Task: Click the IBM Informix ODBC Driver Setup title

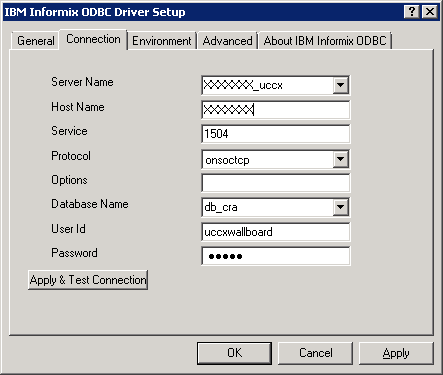Action: pyautogui.click(x=95, y=12)
